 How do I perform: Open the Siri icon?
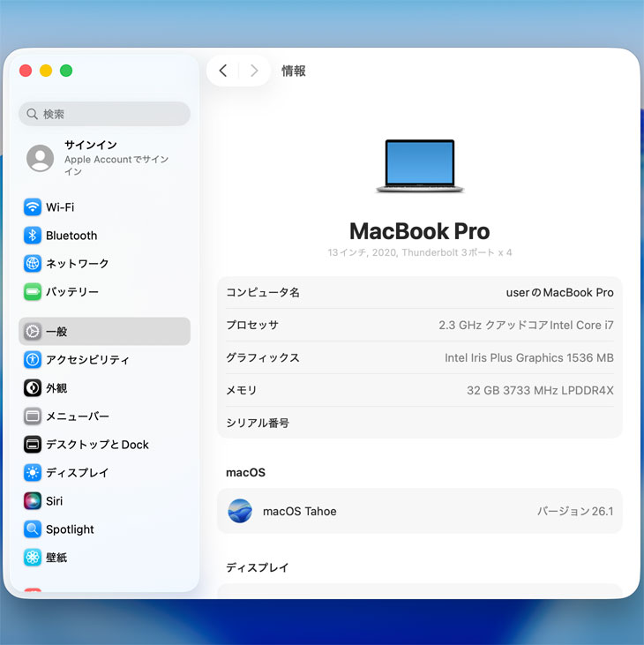(x=33, y=501)
